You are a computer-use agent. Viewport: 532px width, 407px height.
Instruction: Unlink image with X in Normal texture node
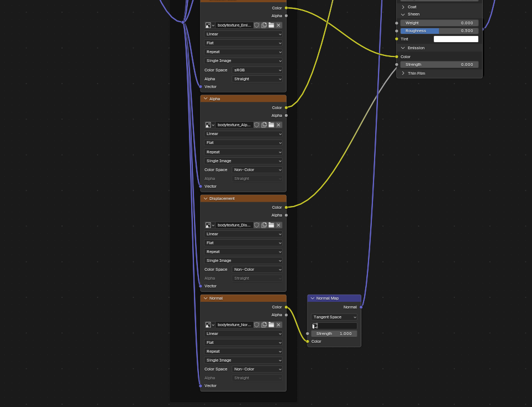(x=279, y=324)
